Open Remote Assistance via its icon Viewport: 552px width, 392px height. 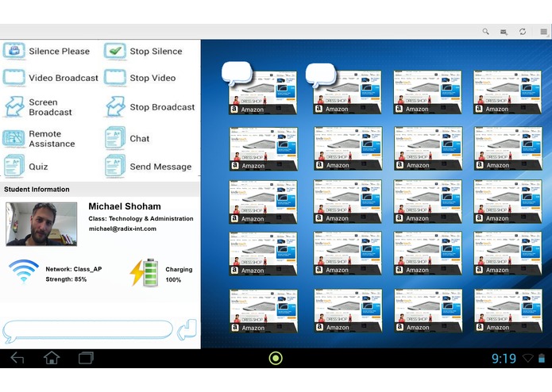click(x=14, y=138)
